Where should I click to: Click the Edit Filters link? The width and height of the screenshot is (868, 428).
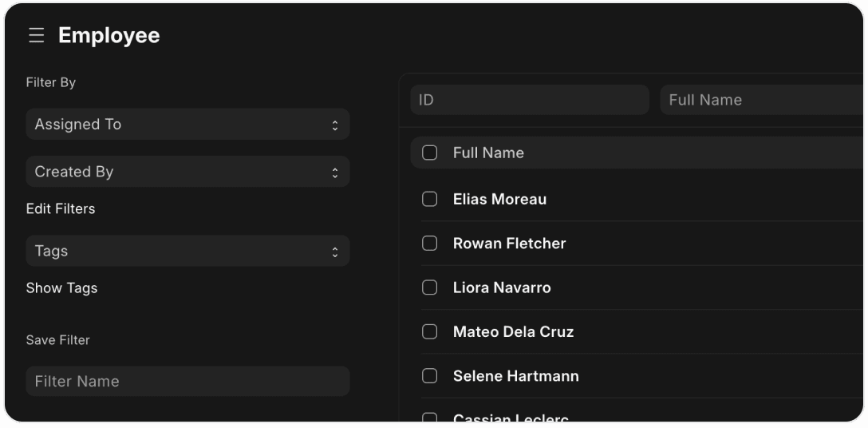[x=61, y=208]
